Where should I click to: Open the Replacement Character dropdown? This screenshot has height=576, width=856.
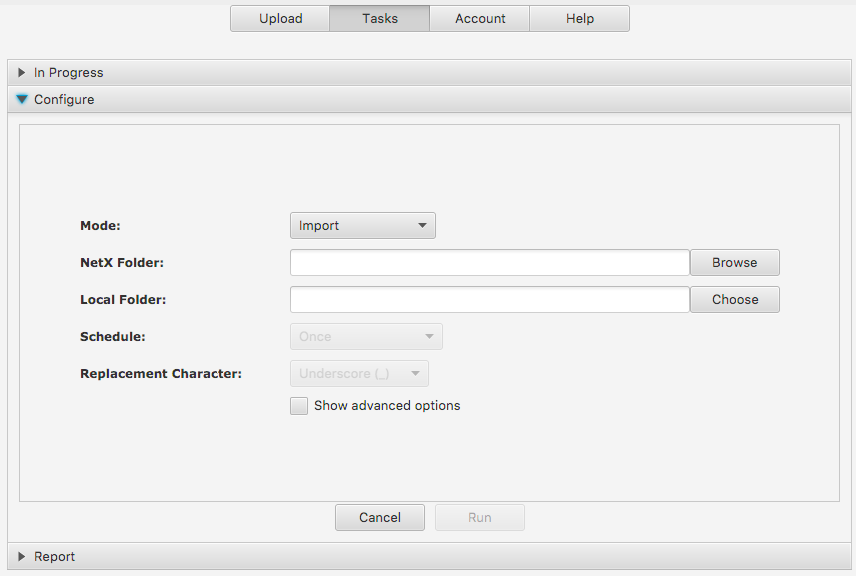[359, 374]
